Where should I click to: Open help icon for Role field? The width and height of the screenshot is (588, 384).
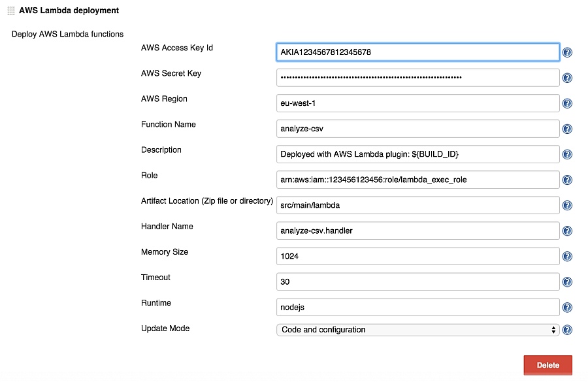pyautogui.click(x=567, y=180)
